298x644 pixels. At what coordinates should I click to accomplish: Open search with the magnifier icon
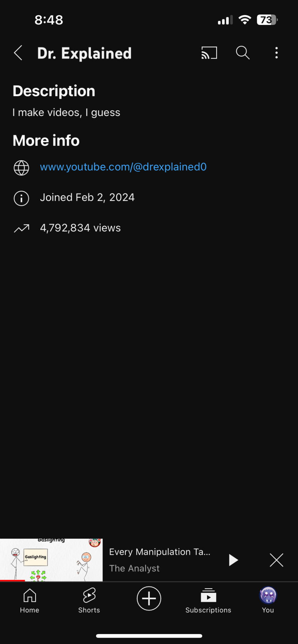click(243, 53)
